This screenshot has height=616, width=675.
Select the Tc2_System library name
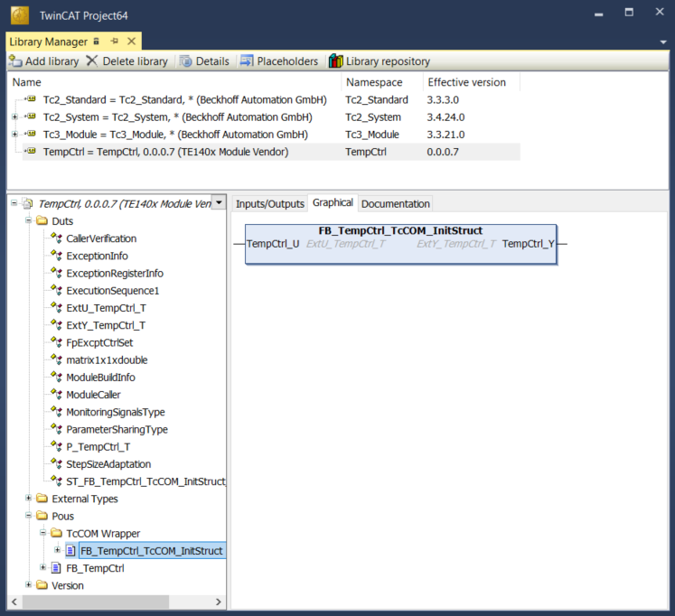coord(177,117)
